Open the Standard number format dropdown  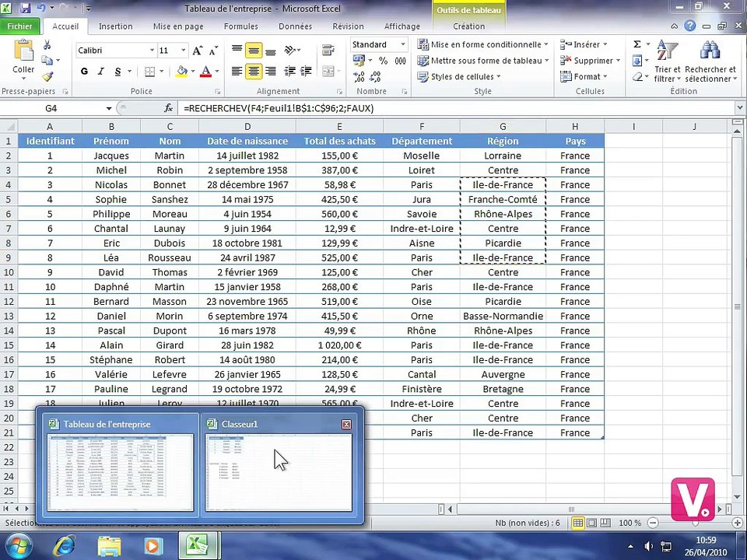(x=402, y=44)
